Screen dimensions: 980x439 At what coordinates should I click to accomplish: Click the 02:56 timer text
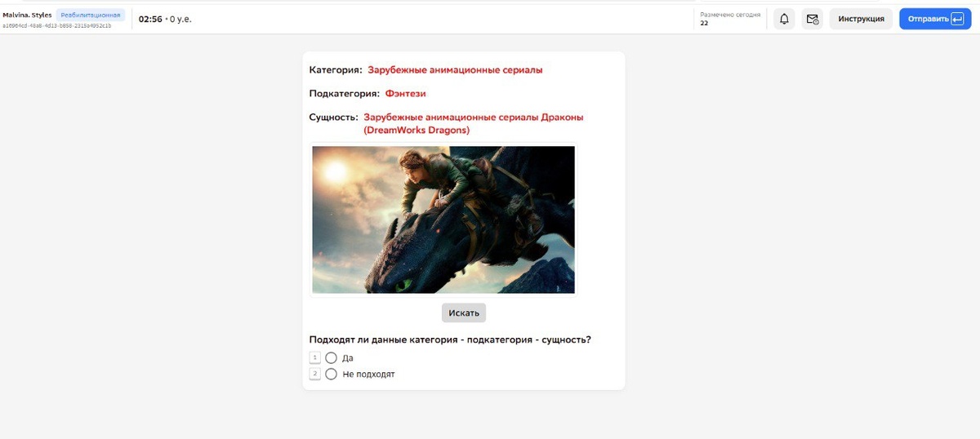pos(150,19)
